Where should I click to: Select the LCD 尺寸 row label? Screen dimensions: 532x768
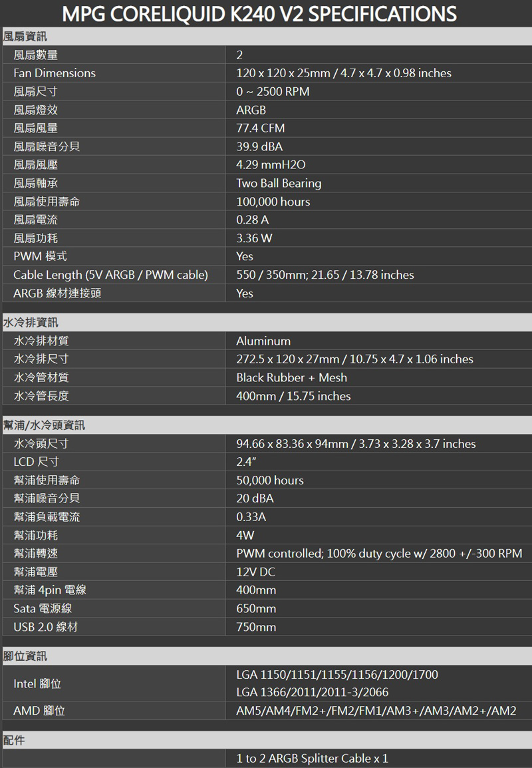point(36,462)
